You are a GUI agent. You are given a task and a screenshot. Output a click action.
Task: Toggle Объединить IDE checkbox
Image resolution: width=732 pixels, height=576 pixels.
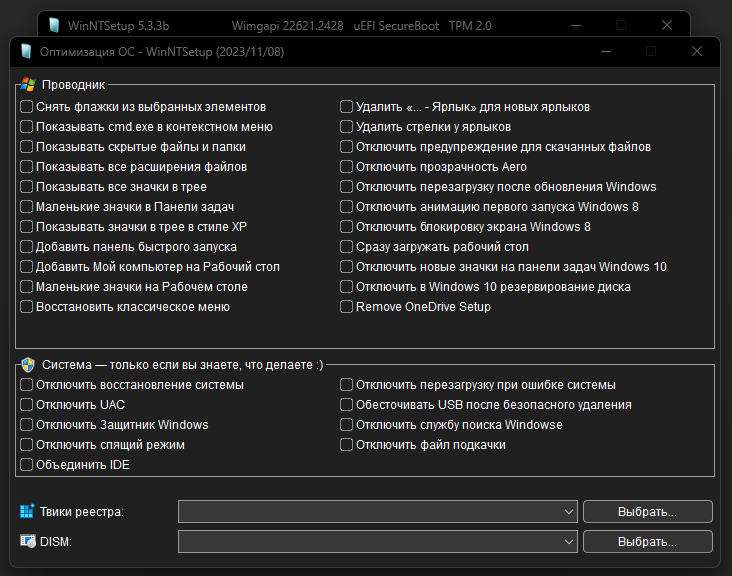[27, 464]
